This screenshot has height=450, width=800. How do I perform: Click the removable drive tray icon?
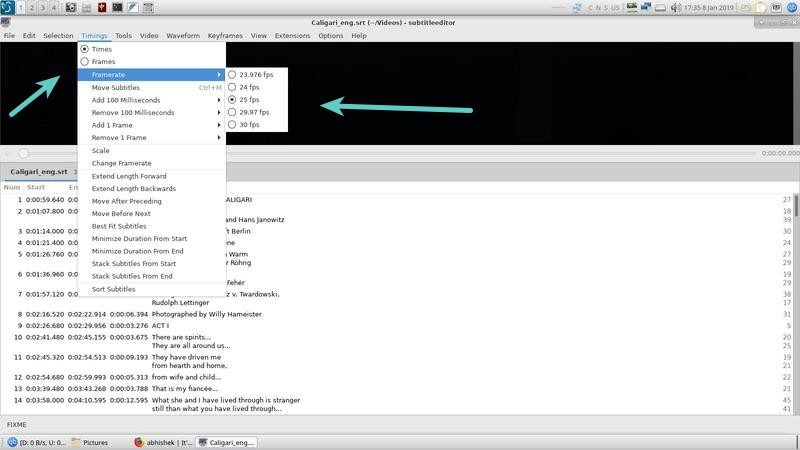click(660, 8)
